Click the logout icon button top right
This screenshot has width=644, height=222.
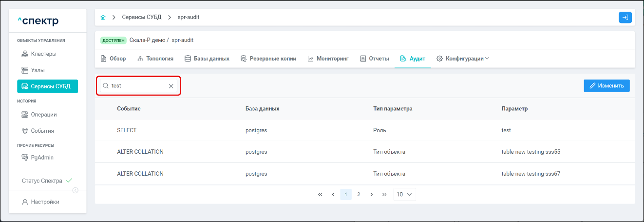(x=625, y=18)
